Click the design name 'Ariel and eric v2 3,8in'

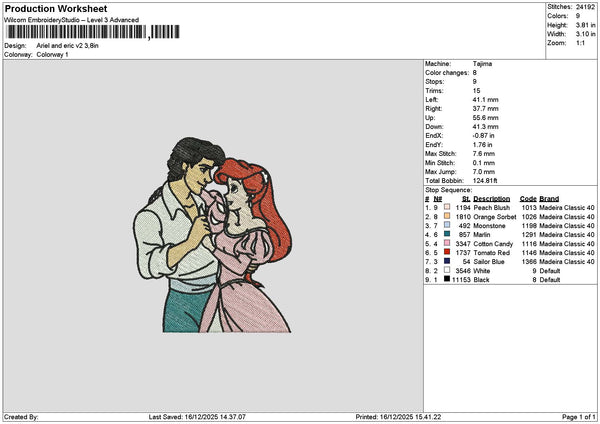[x=67, y=46]
